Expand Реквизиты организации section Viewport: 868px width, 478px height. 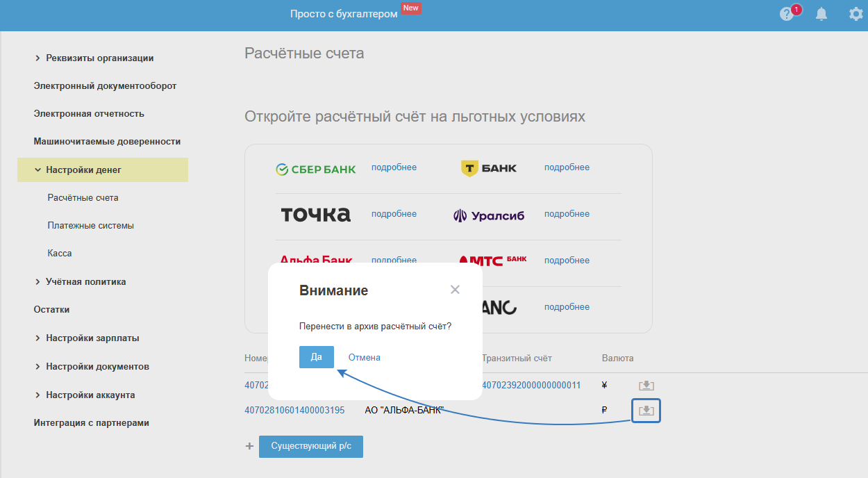[x=37, y=58]
